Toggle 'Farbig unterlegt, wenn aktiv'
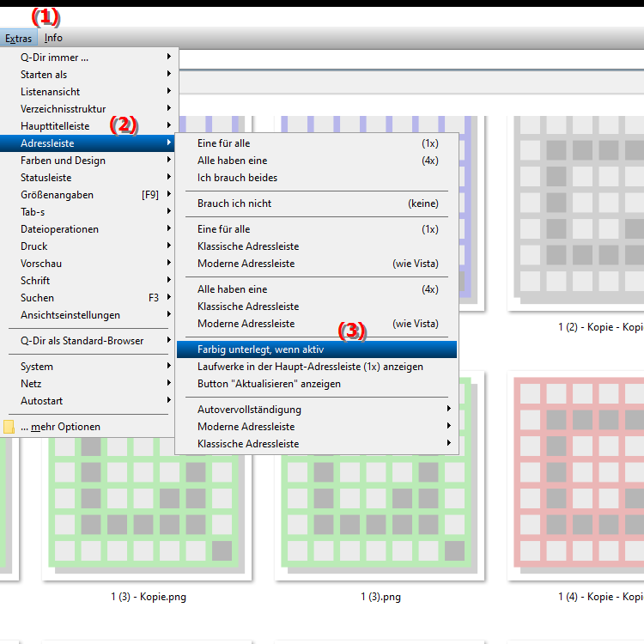Image resolution: width=644 pixels, height=644 pixels. [x=317, y=349]
